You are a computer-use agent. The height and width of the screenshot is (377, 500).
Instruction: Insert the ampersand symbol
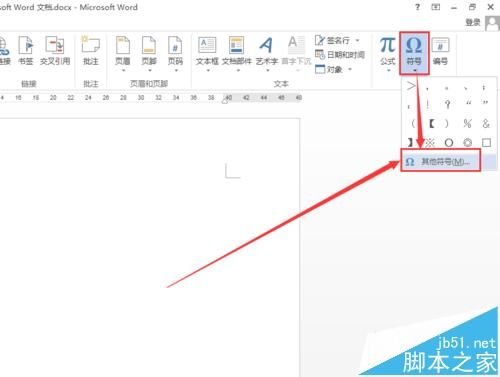(x=486, y=124)
